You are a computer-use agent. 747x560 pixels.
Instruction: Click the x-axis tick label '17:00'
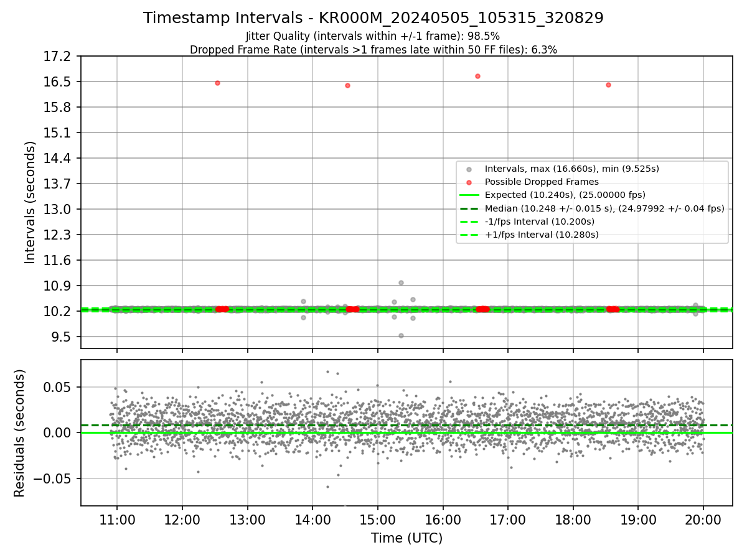tap(508, 520)
